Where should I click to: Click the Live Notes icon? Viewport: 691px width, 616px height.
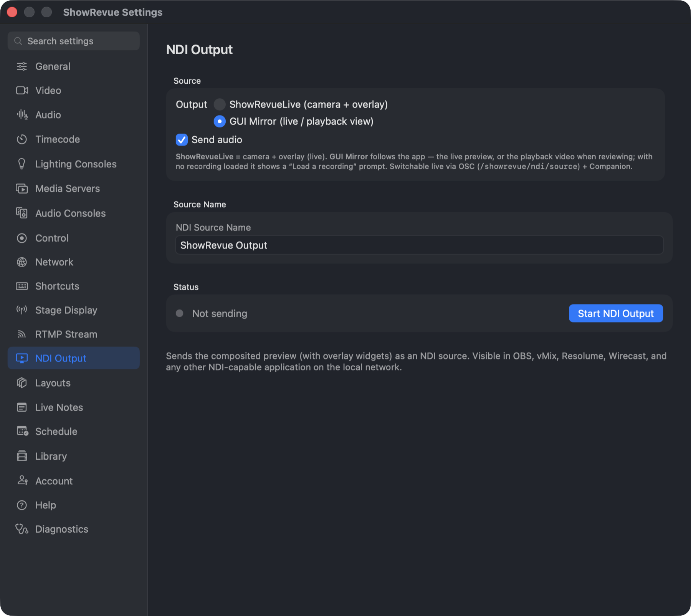(22, 407)
